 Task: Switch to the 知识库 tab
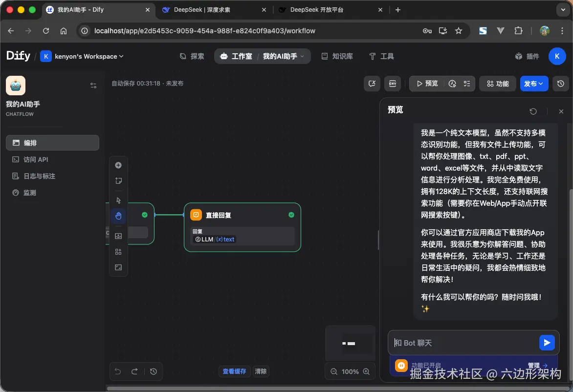(337, 56)
